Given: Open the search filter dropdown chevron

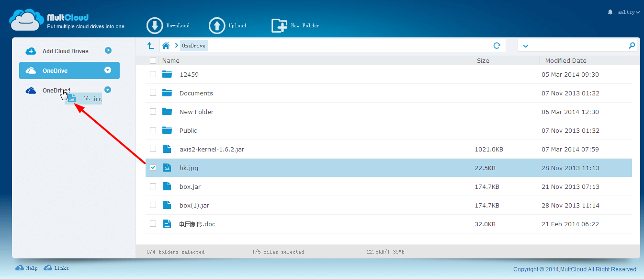Looking at the screenshot, I should [x=525, y=46].
